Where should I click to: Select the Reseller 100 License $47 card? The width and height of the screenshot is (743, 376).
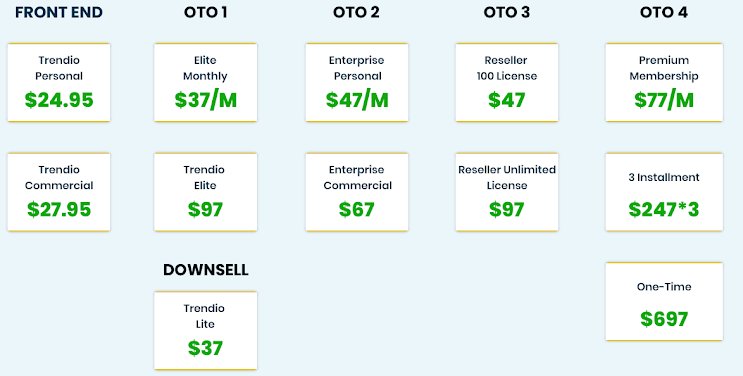point(507,83)
